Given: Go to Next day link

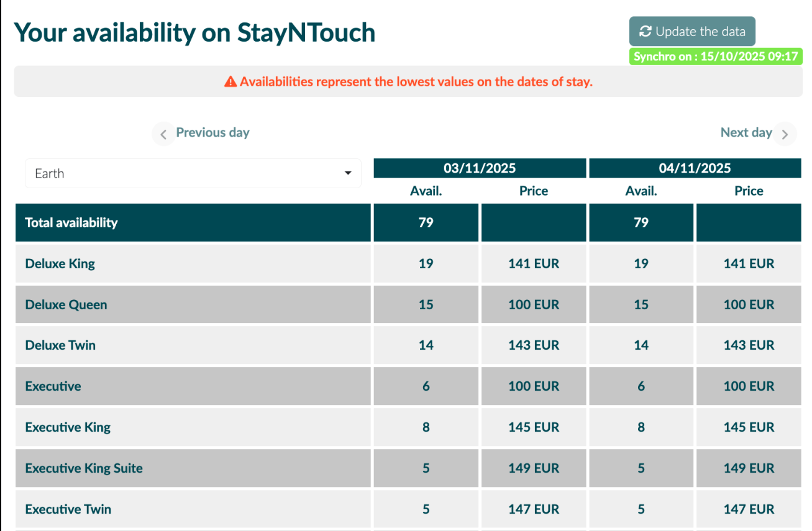Looking at the screenshot, I should [x=746, y=132].
